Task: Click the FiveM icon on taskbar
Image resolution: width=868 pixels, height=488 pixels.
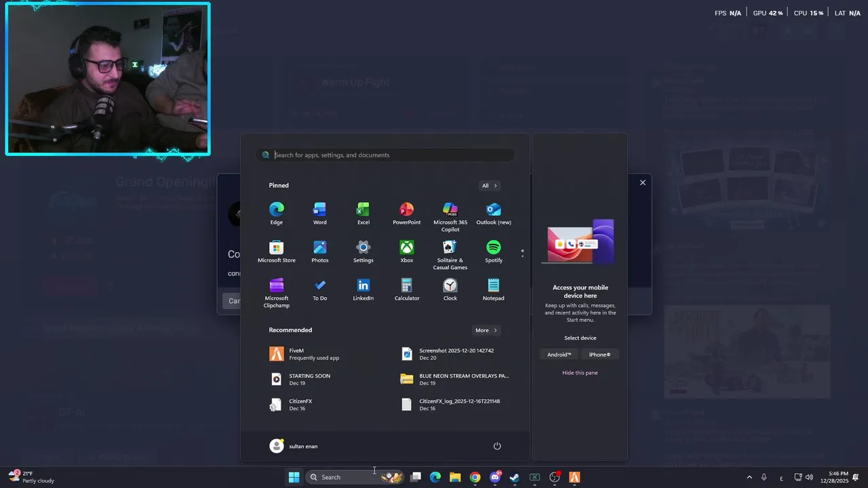Action: 574,477
